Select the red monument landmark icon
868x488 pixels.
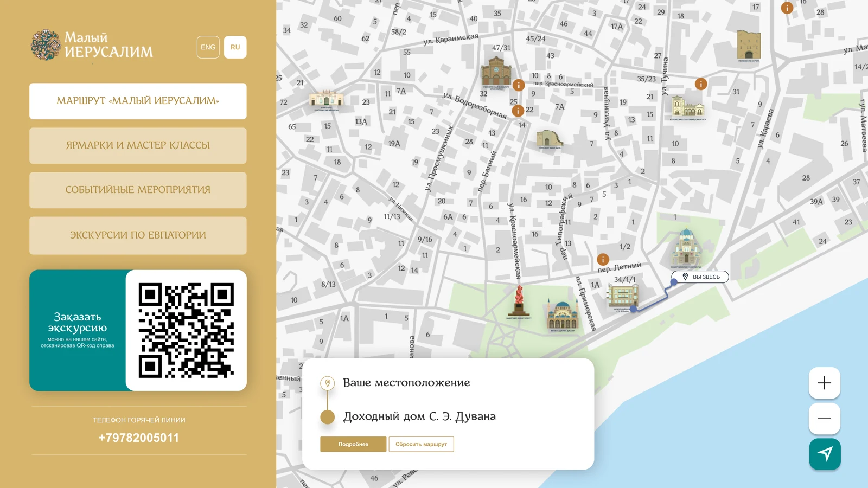[519, 302]
